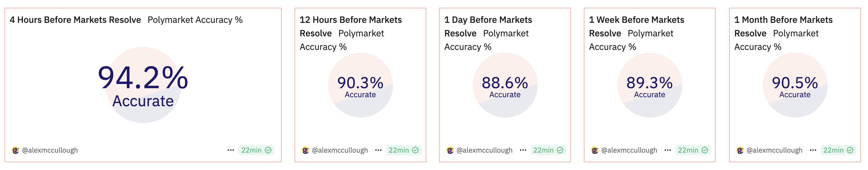This screenshot has width=868, height=170.
Task: Click the avatar icon on the 1 Day card
Action: (x=450, y=150)
